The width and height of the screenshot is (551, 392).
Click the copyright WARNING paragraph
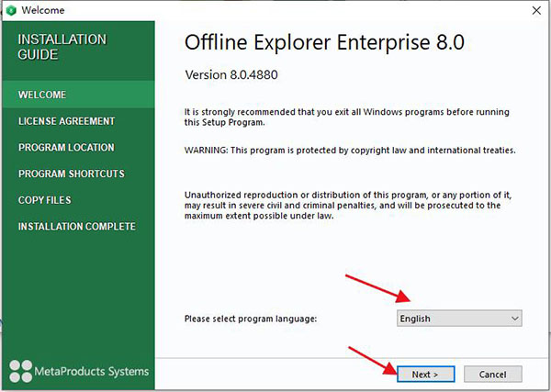pos(350,151)
